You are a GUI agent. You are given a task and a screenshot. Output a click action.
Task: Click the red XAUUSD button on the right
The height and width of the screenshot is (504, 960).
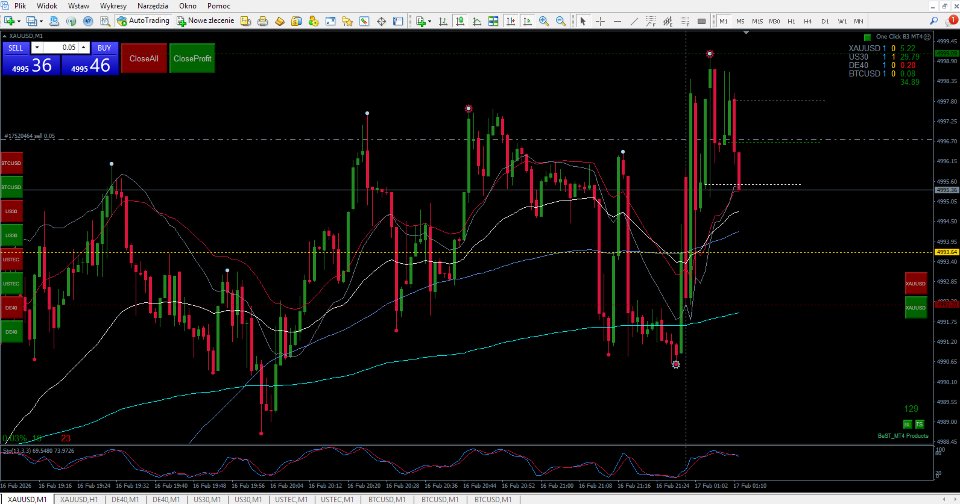pyautogui.click(x=916, y=284)
